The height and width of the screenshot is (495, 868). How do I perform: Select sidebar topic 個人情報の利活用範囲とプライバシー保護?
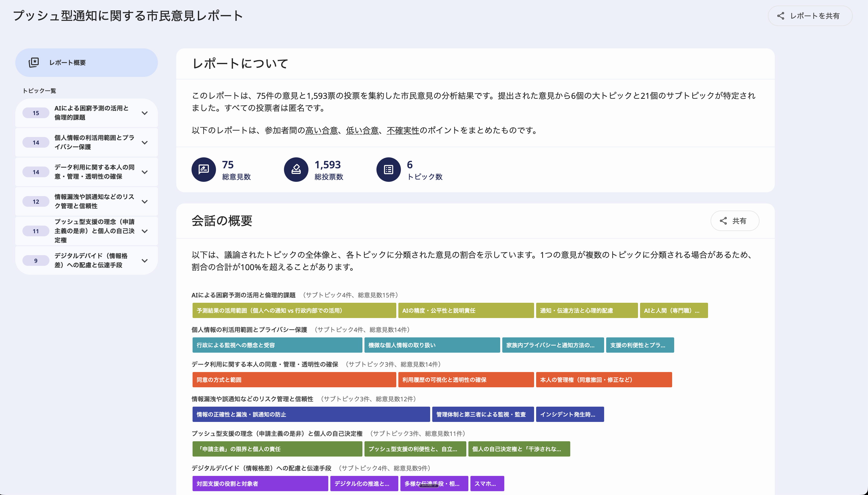pyautogui.click(x=86, y=142)
